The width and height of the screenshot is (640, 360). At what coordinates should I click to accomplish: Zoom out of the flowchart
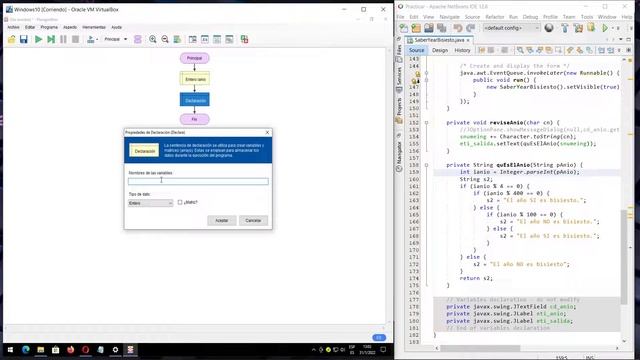[165, 40]
